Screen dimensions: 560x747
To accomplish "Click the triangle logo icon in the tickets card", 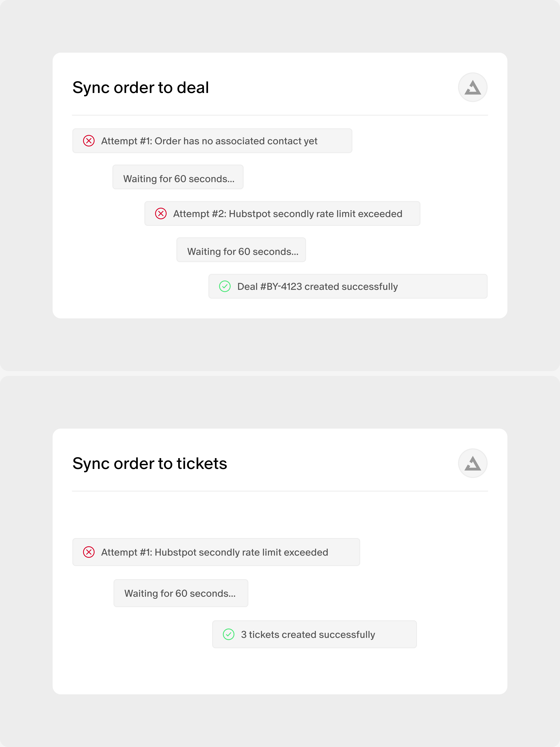I will point(473,463).
